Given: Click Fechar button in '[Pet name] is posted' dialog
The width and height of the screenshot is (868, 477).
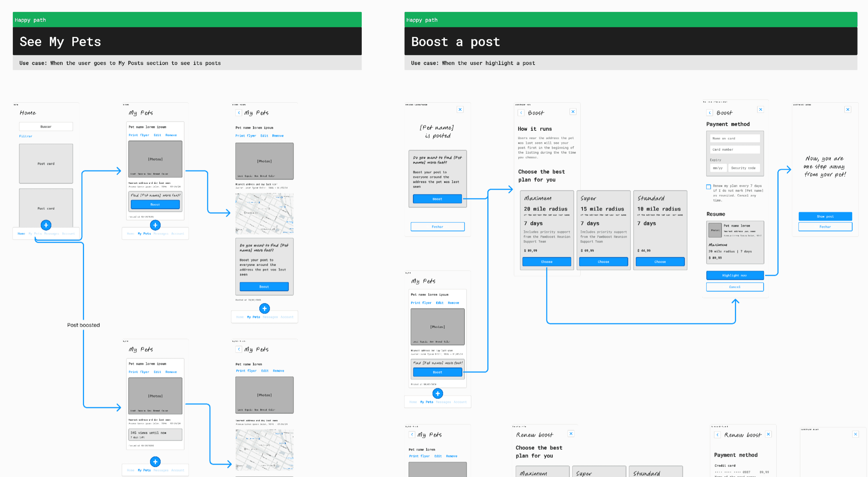Looking at the screenshot, I should click(437, 227).
